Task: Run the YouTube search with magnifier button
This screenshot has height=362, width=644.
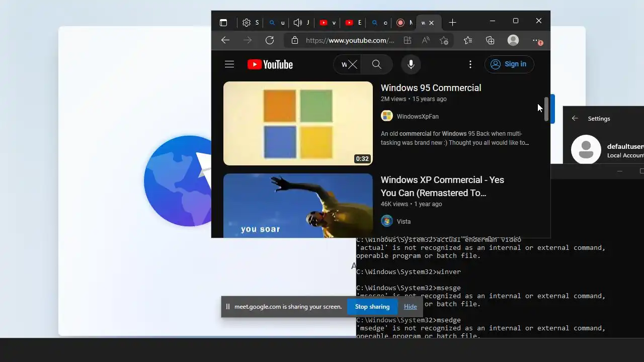Action: click(376, 64)
